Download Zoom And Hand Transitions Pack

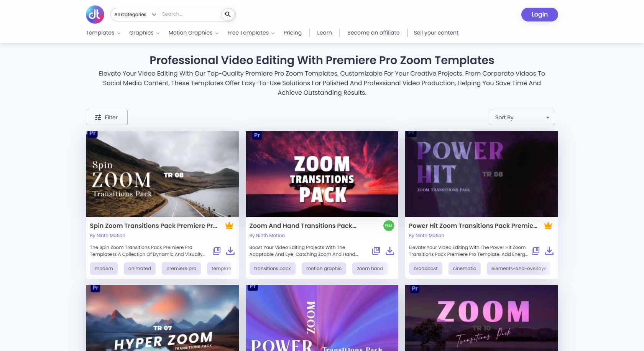coord(390,251)
